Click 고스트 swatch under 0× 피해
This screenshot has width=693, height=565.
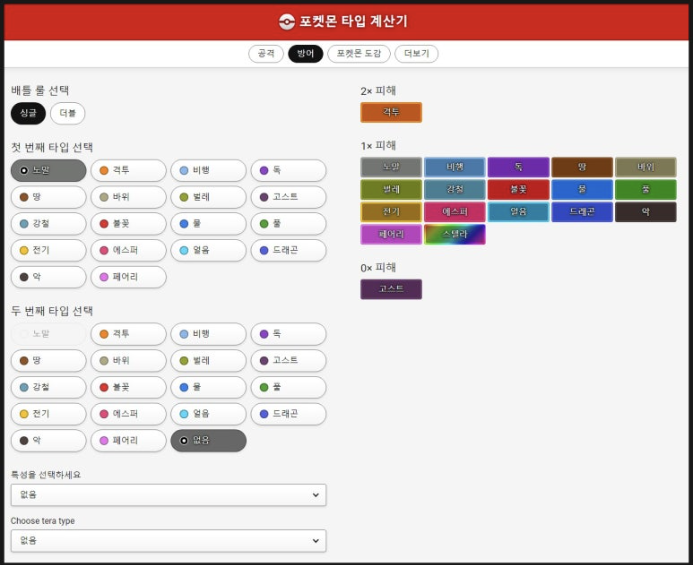[391, 289]
